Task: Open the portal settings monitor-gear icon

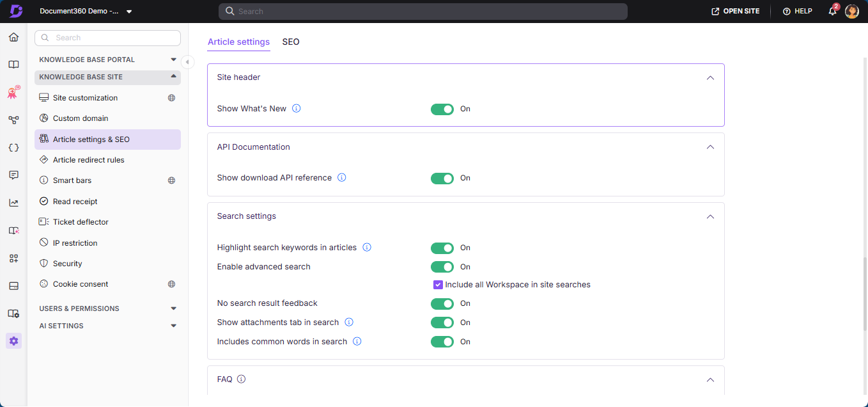Action: pyautogui.click(x=13, y=314)
